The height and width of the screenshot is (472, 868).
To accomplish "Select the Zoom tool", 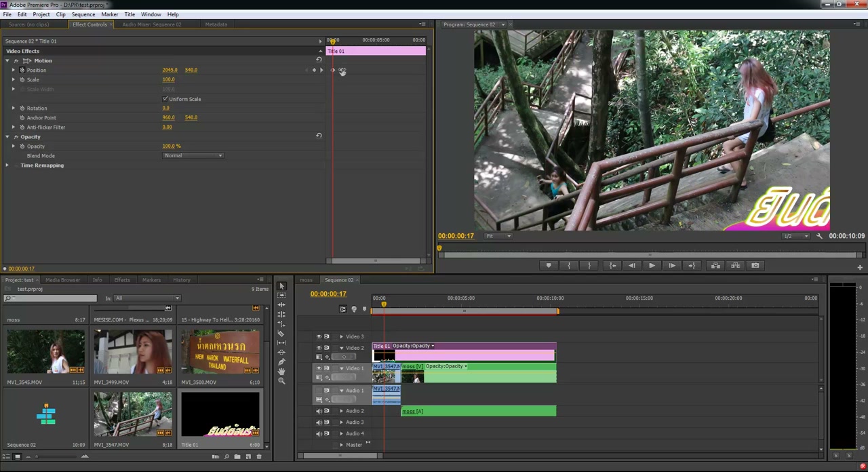I will click(281, 381).
